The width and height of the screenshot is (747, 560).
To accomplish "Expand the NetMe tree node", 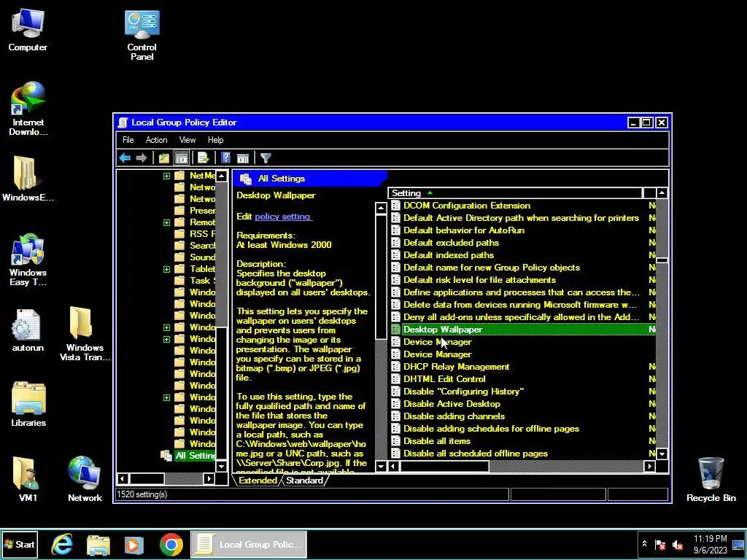I will pyautogui.click(x=166, y=176).
